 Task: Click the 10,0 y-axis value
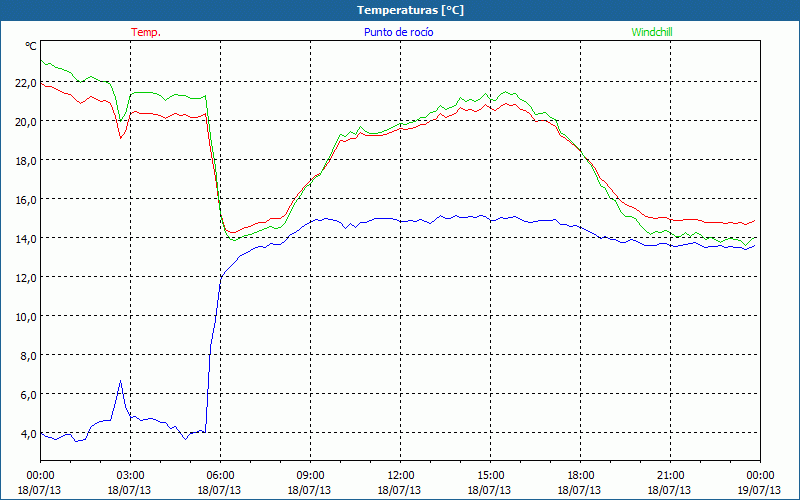pos(26,317)
